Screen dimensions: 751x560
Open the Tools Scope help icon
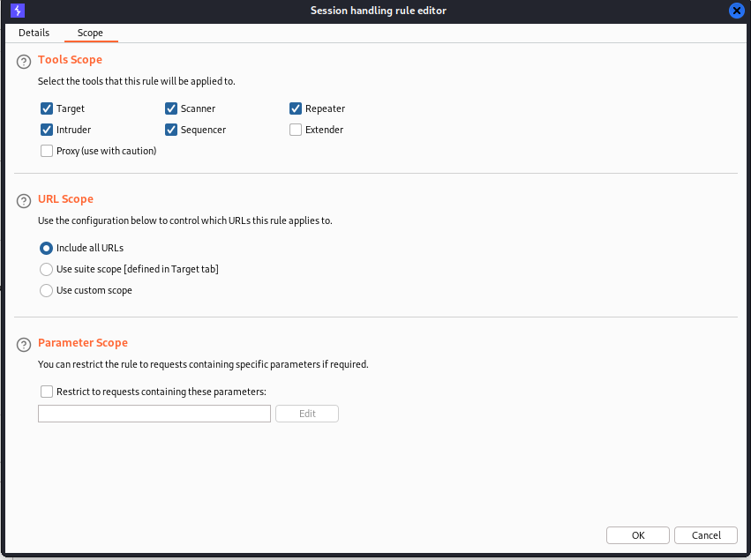[24, 62]
